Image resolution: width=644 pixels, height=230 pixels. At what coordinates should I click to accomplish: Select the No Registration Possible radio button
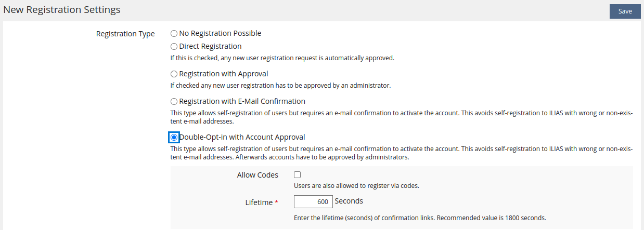[x=174, y=33]
